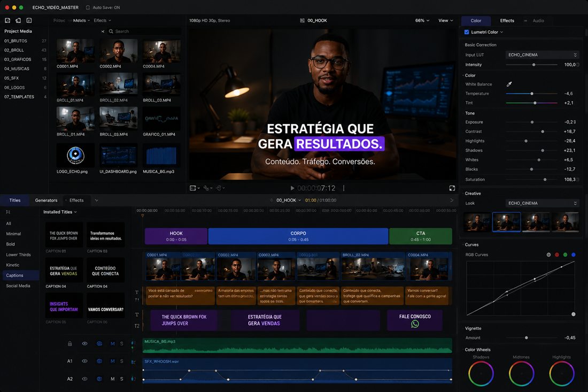The image size is (588, 392).
Task: Click the third panel icon in top-left toolbar
Action: click(x=29, y=21)
